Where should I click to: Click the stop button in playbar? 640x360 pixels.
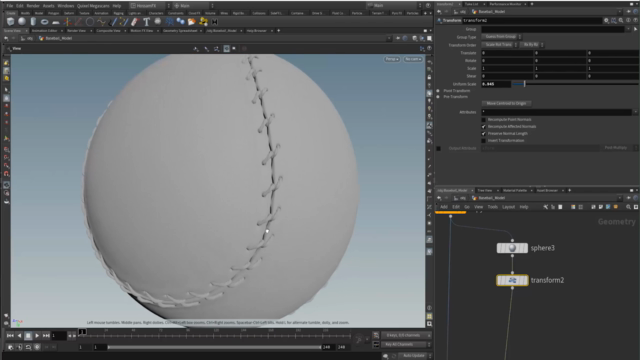pos(28,336)
